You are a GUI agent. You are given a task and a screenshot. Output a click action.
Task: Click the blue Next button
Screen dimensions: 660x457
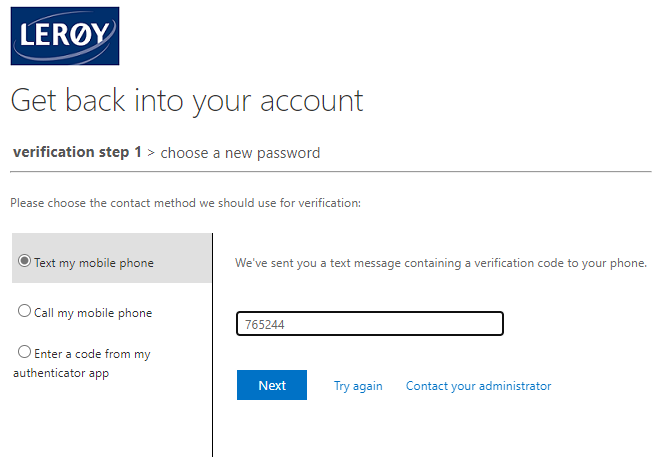[272, 385]
